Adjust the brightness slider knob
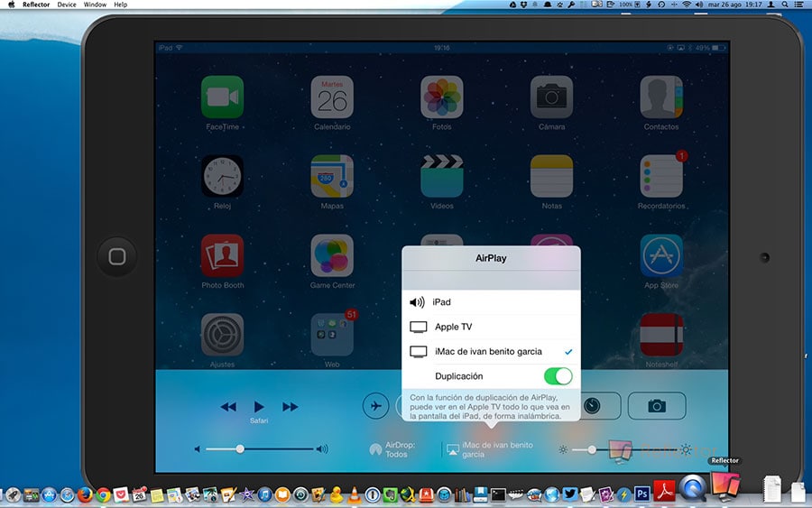 pyautogui.click(x=592, y=450)
